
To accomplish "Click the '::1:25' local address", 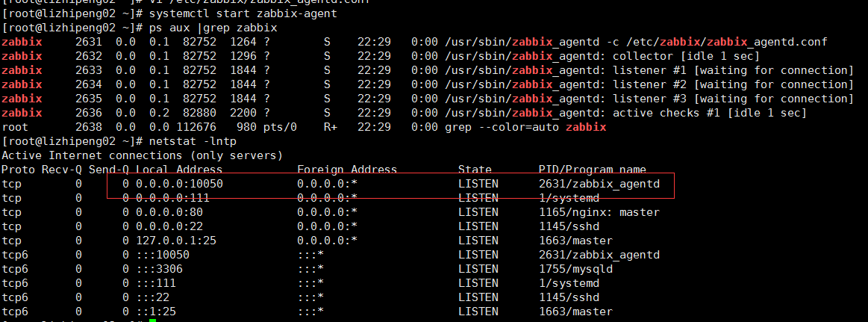I will click(x=156, y=312).
